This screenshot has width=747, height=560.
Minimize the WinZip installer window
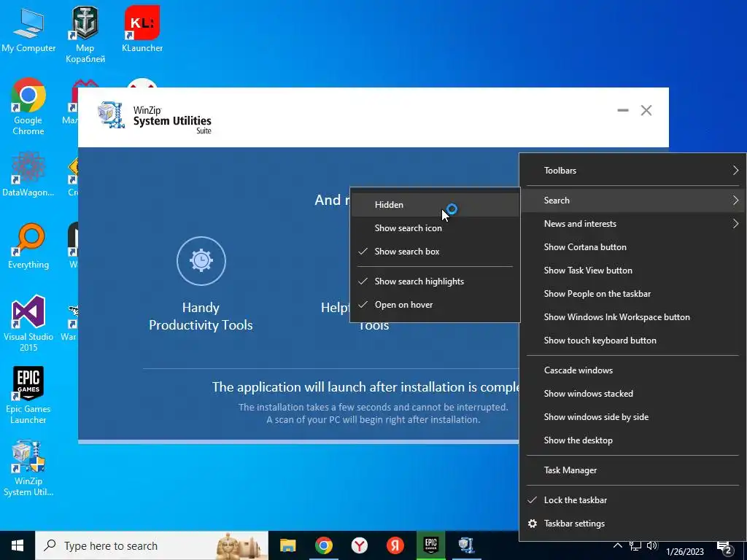click(623, 111)
